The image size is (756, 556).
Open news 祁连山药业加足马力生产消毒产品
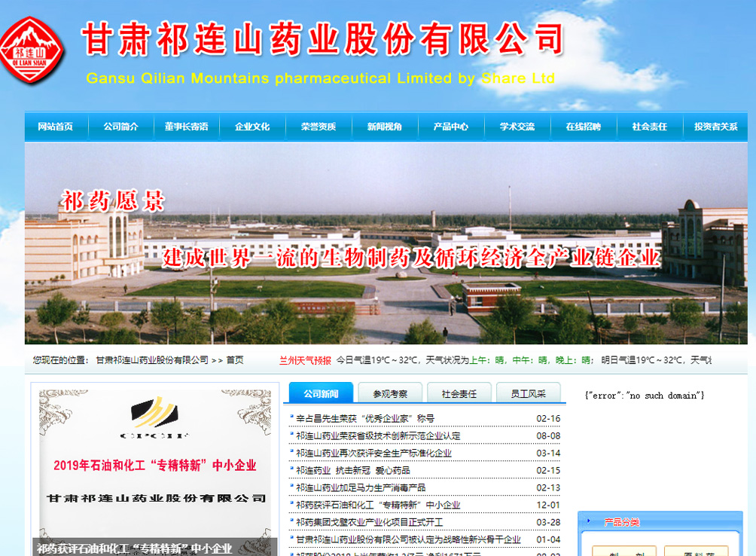click(360, 488)
